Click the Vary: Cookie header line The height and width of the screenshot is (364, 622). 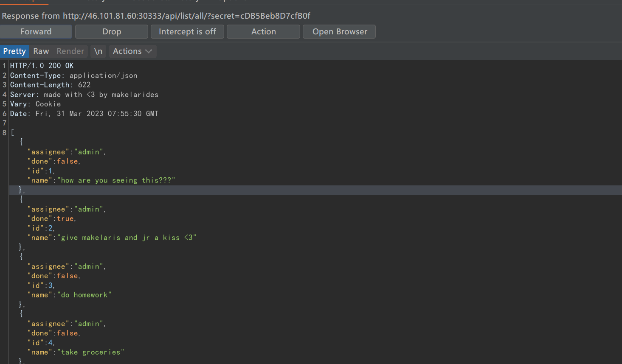pos(36,104)
